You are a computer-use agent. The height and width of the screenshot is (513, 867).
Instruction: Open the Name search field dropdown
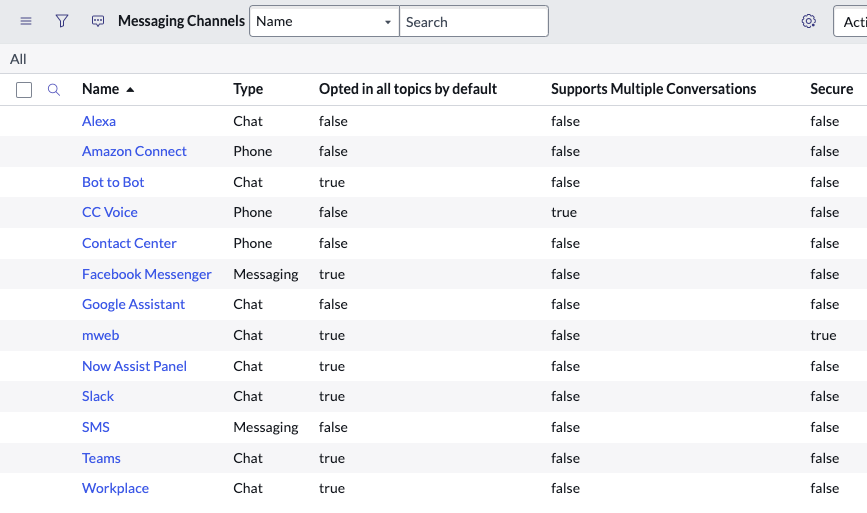click(x=324, y=22)
